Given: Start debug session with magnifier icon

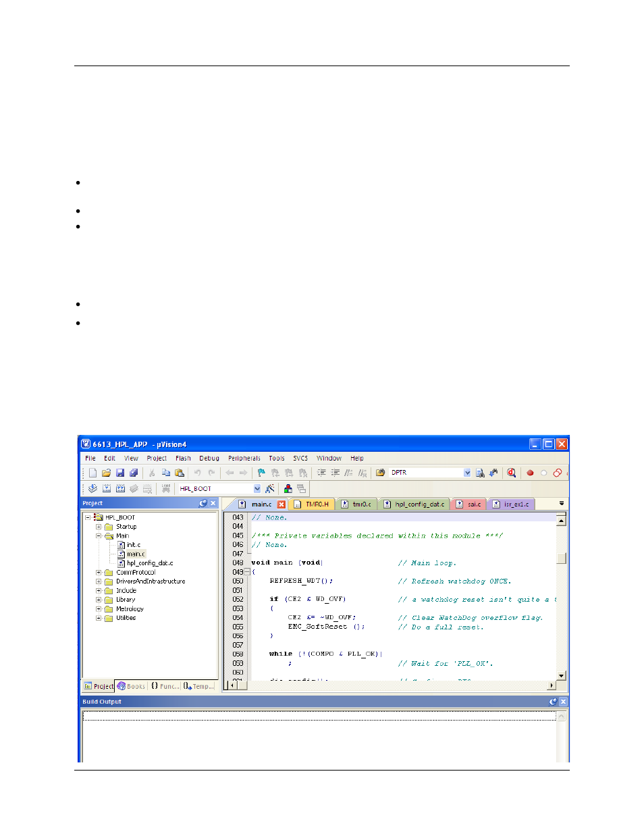Looking at the screenshot, I should 512,473.
